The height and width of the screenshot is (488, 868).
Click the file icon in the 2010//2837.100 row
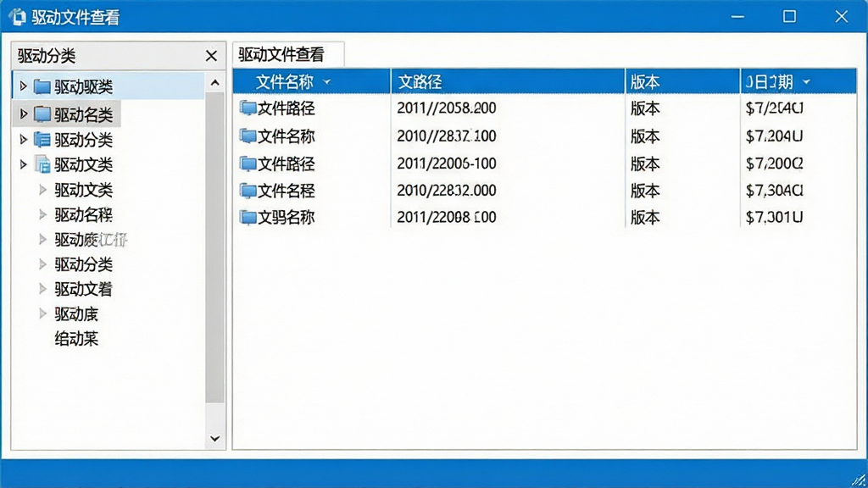click(x=248, y=136)
